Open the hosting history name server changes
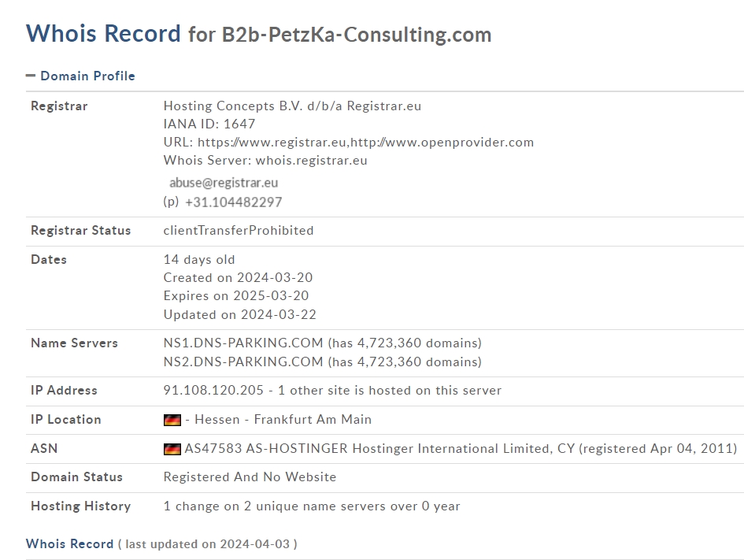Viewport: 744px width, 560px height. click(x=312, y=506)
